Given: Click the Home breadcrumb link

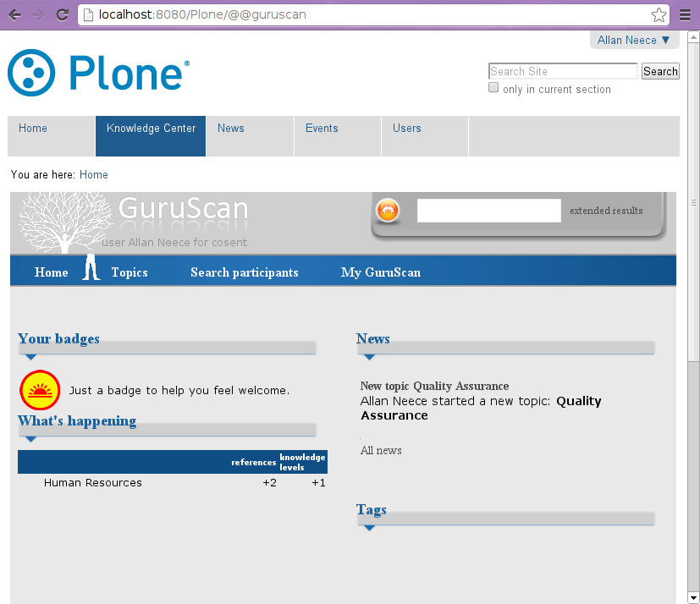Looking at the screenshot, I should (x=94, y=174).
